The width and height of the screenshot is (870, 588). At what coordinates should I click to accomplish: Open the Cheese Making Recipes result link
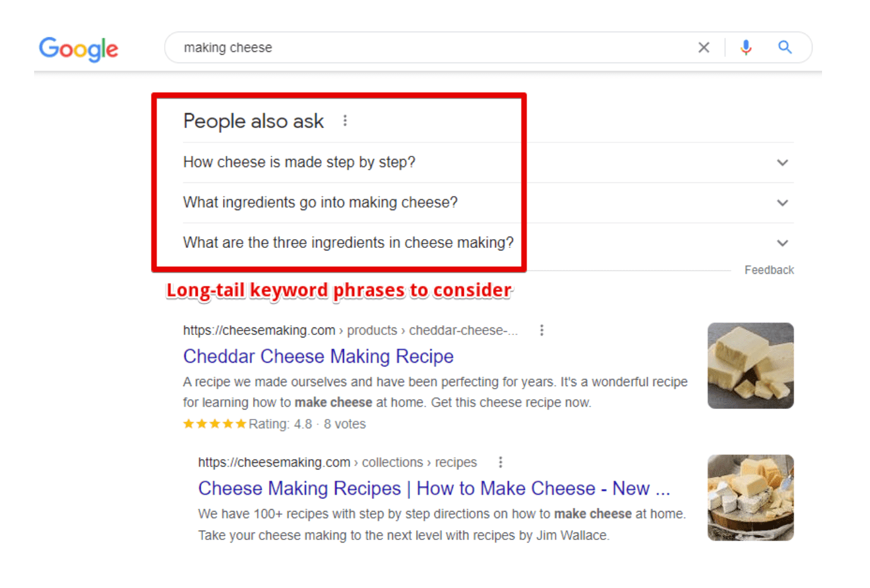tap(434, 488)
